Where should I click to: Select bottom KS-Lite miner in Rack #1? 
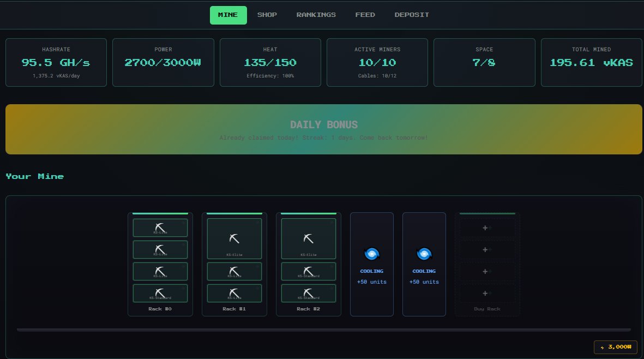[234, 294]
